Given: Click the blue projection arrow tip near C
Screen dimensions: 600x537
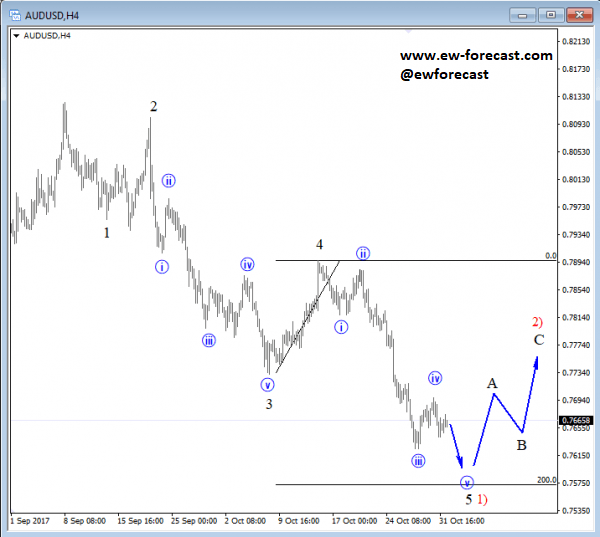Looking at the screenshot, I should (x=537, y=359).
